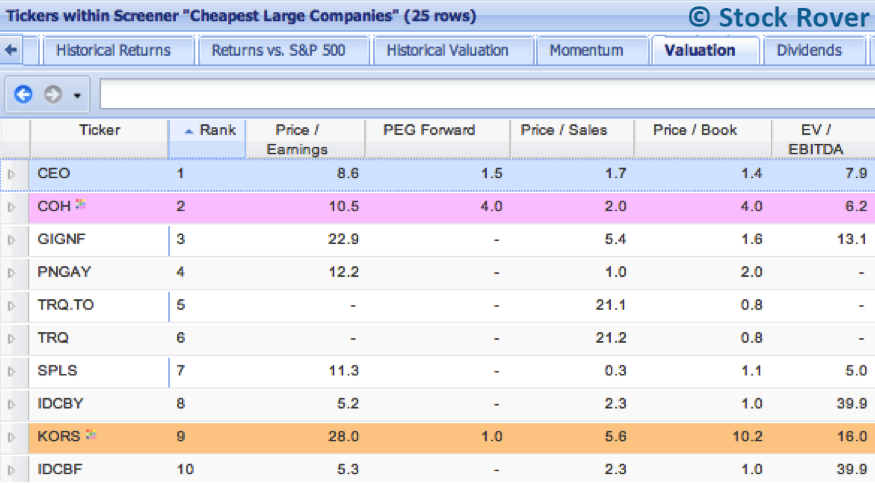Click the 1.5 PEG Forward value for CEO
Viewport: 875px width, 483px height.
492,174
